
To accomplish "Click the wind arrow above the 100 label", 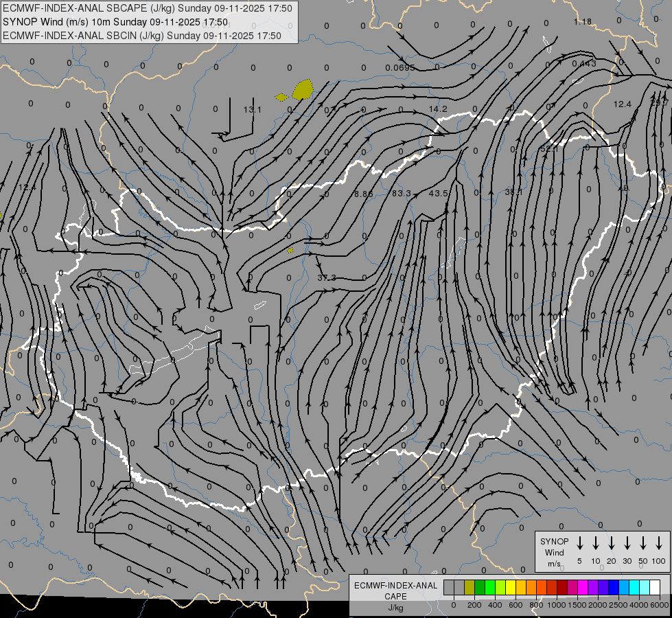I will pos(659,543).
